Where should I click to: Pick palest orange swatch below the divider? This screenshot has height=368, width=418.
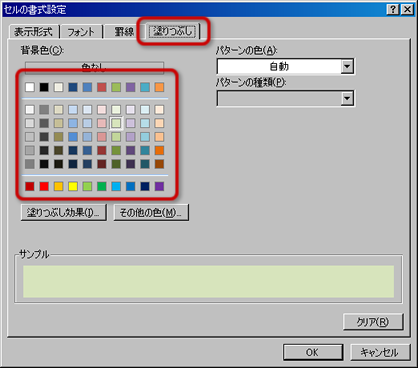click(159, 110)
